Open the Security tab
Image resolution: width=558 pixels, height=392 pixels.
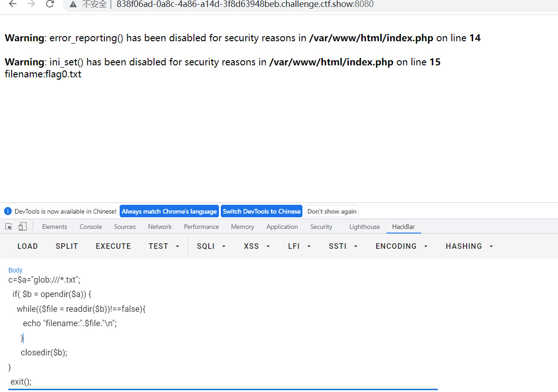(x=321, y=227)
